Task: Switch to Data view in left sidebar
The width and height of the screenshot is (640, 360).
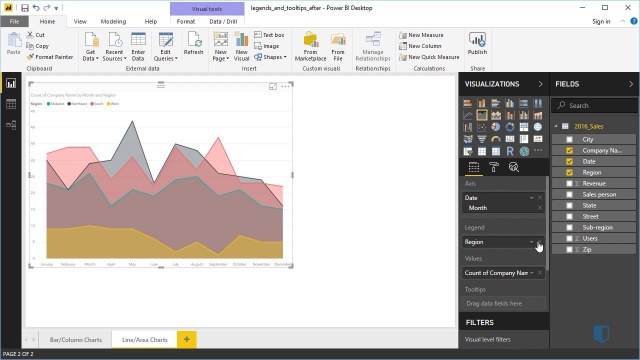Action: coord(11,104)
